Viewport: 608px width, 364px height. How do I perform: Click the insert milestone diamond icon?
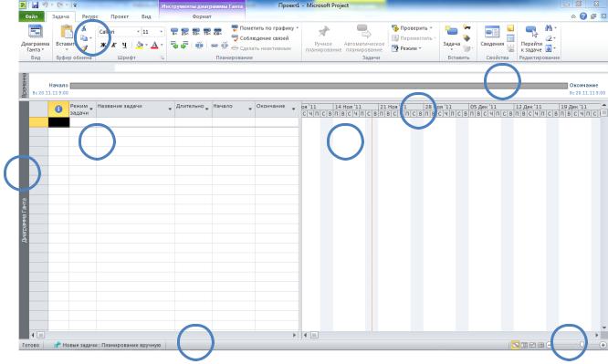[x=466, y=38]
